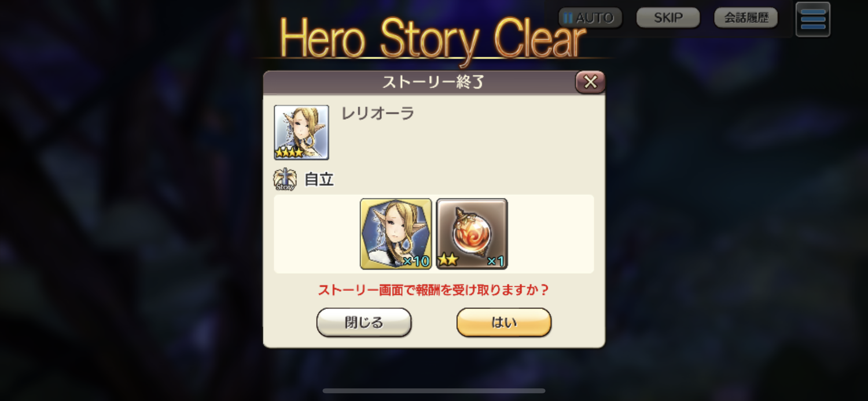The width and height of the screenshot is (868, 401).
Task: Tap the red reward confirmation question text
Action: (x=433, y=290)
